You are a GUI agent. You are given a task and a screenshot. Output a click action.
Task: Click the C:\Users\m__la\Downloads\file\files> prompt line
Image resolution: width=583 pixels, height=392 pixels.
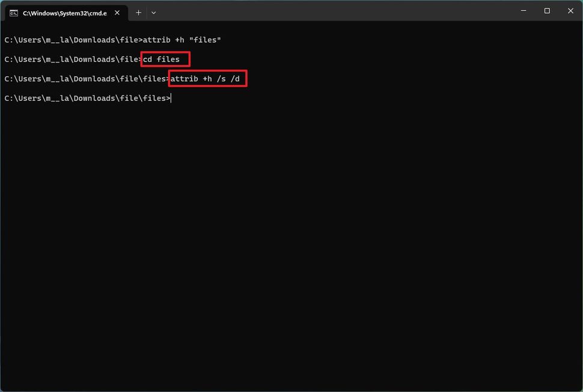point(87,98)
